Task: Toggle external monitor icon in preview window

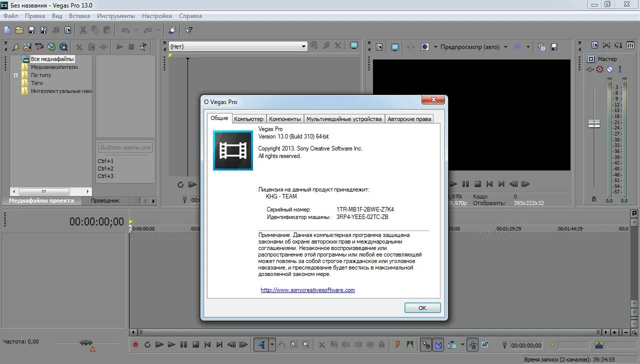Action: [x=395, y=47]
